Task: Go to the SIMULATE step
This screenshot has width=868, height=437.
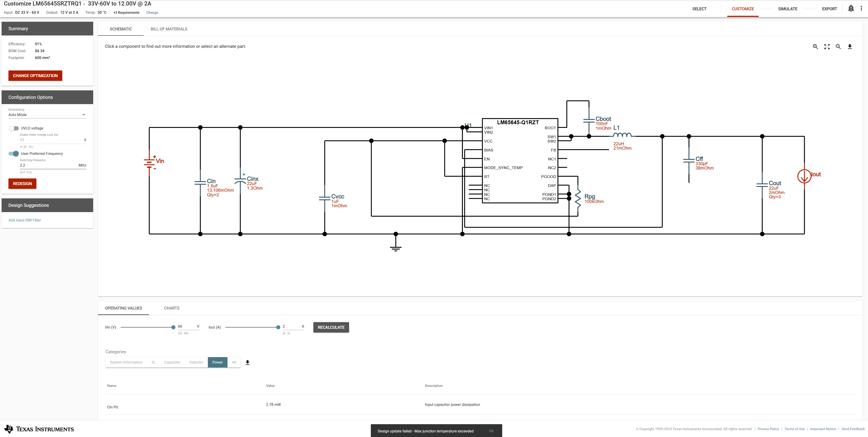Action: (787, 9)
